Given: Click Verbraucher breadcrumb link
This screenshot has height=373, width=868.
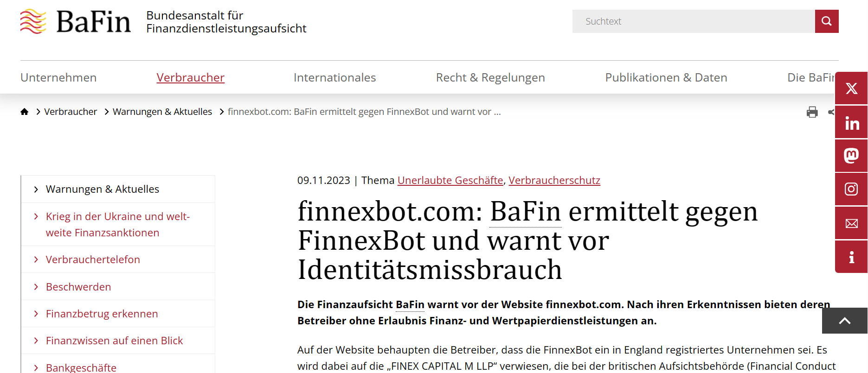Looking at the screenshot, I should click(x=71, y=112).
